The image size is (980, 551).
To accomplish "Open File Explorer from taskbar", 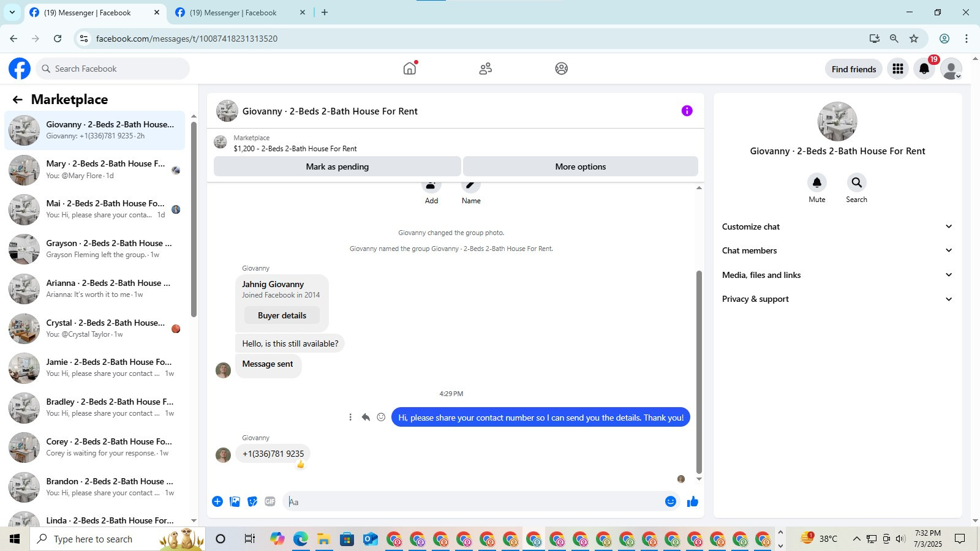I will pyautogui.click(x=324, y=539).
